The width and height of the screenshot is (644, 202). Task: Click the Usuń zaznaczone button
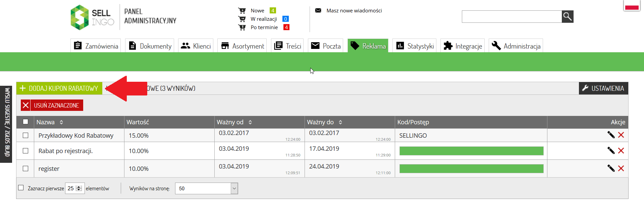52,105
